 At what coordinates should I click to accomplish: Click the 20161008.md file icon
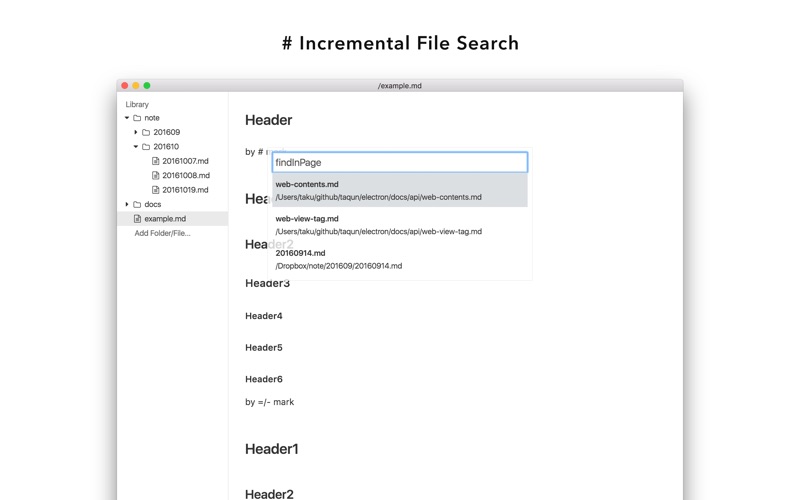coord(156,175)
